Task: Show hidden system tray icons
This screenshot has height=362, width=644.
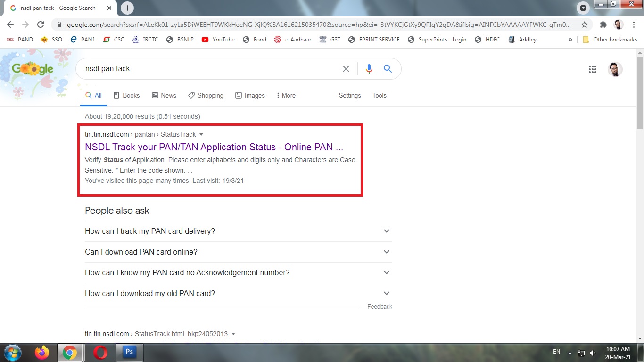Action: point(570,353)
